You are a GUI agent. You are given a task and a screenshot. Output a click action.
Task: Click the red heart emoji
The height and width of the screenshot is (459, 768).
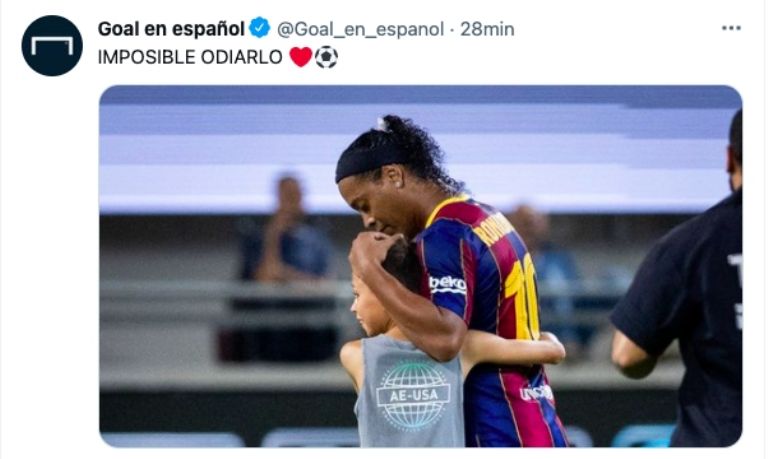(x=300, y=57)
